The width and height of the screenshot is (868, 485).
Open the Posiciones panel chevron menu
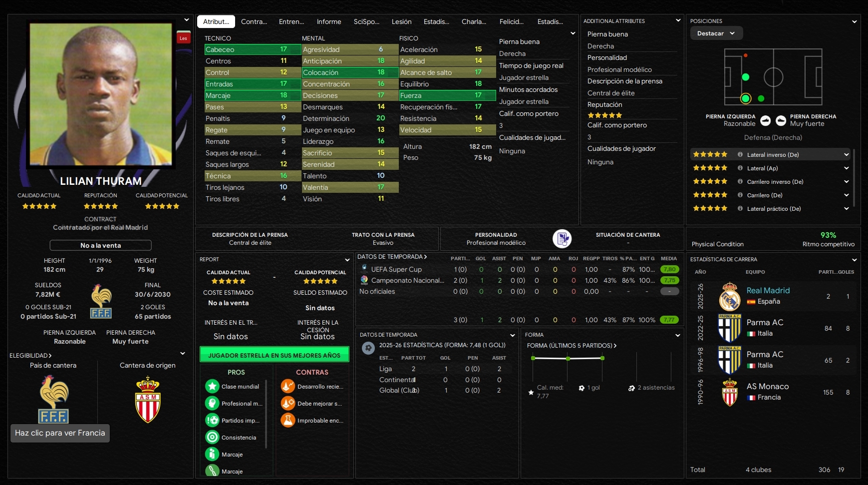click(855, 21)
